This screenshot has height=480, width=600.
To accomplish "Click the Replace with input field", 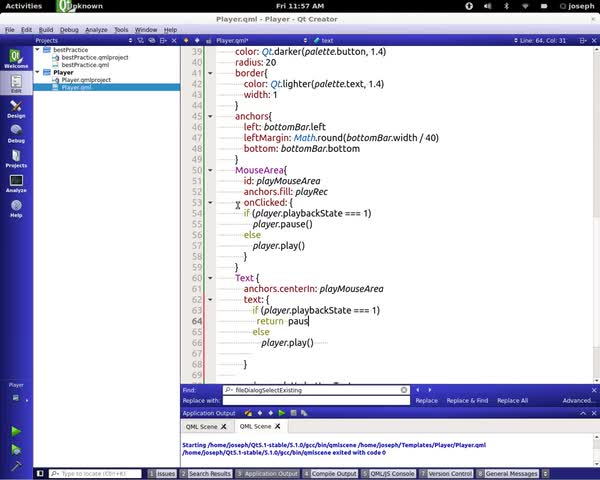I will tap(315, 400).
